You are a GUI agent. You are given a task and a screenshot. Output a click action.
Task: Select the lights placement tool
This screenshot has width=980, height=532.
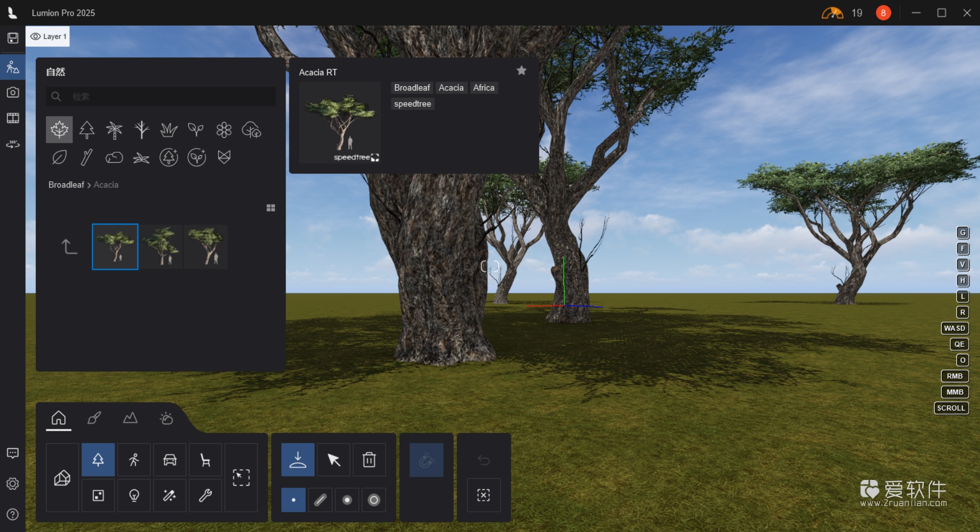click(133, 495)
